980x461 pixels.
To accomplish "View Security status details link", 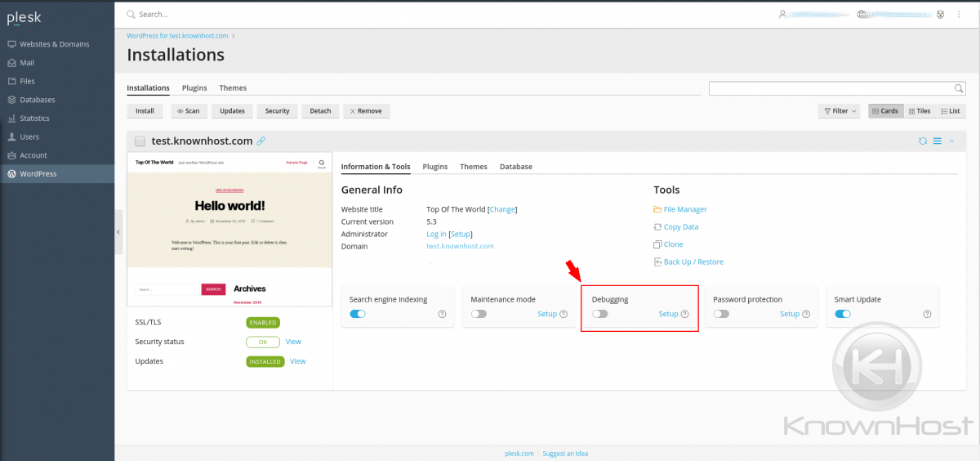I will tap(293, 342).
